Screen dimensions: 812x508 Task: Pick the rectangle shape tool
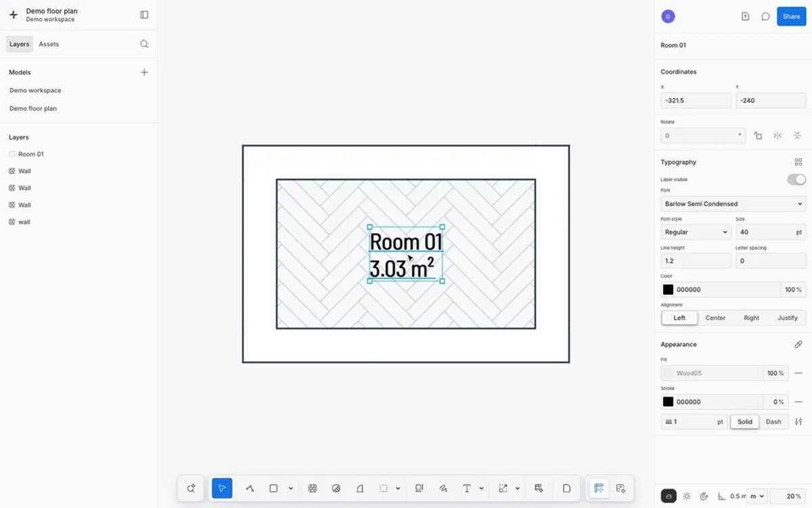tap(273, 488)
